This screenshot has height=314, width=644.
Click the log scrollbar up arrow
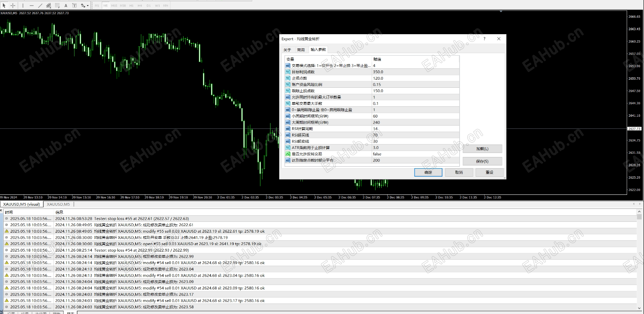[x=639, y=211]
